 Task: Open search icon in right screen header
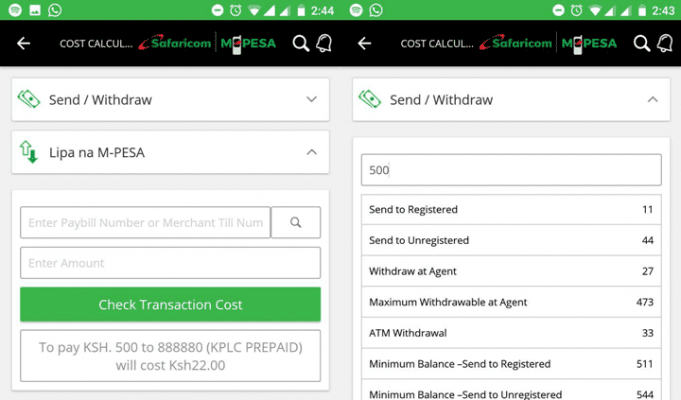pyautogui.click(x=641, y=43)
